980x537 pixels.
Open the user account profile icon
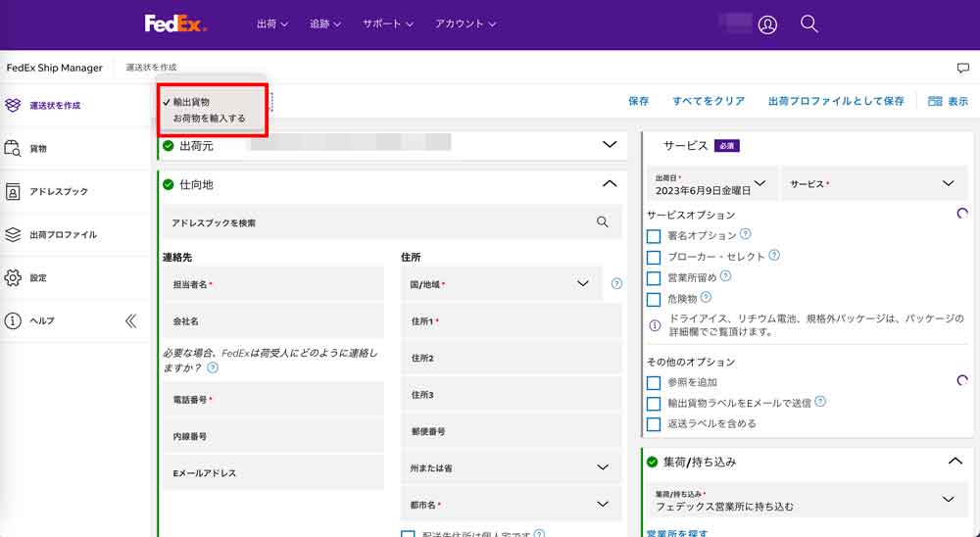tap(767, 24)
